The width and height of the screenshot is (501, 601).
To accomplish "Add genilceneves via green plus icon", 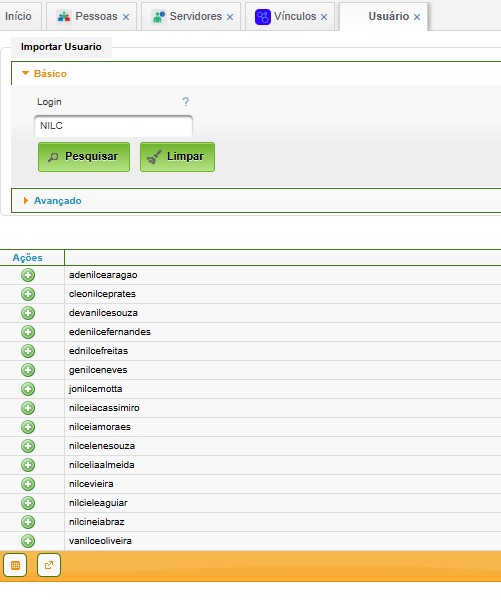I will pos(28,370).
